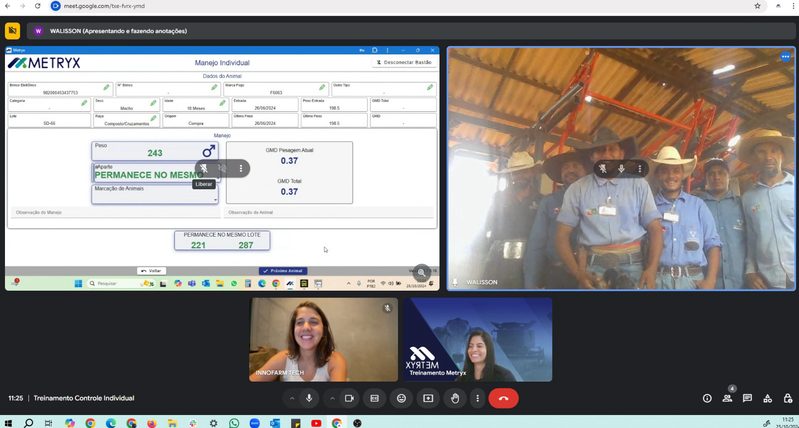Expand audio settings arrow beside microphone
799x428 pixels.
(x=292, y=398)
